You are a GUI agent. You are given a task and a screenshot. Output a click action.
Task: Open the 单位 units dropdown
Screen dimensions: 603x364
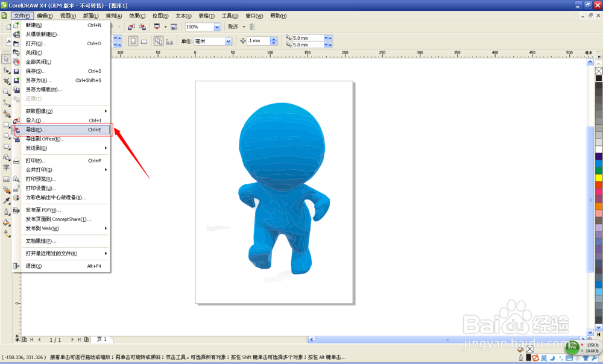(x=228, y=41)
